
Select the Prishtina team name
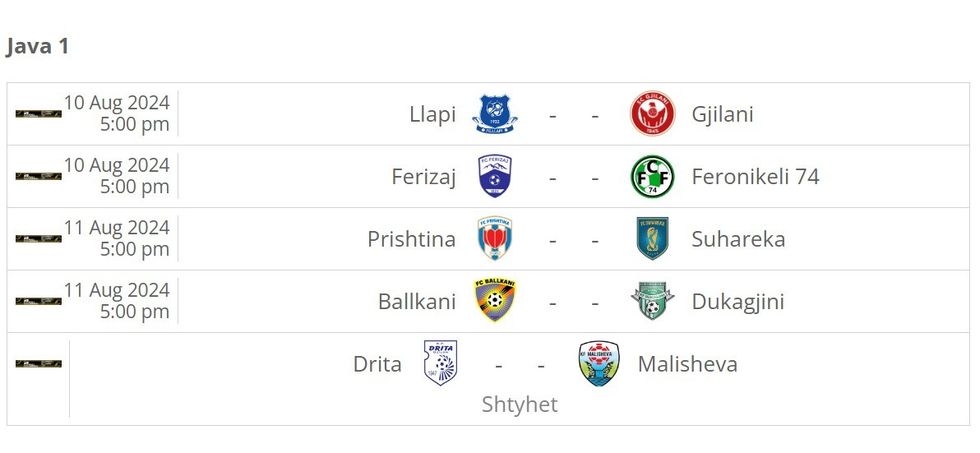point(411,239)
